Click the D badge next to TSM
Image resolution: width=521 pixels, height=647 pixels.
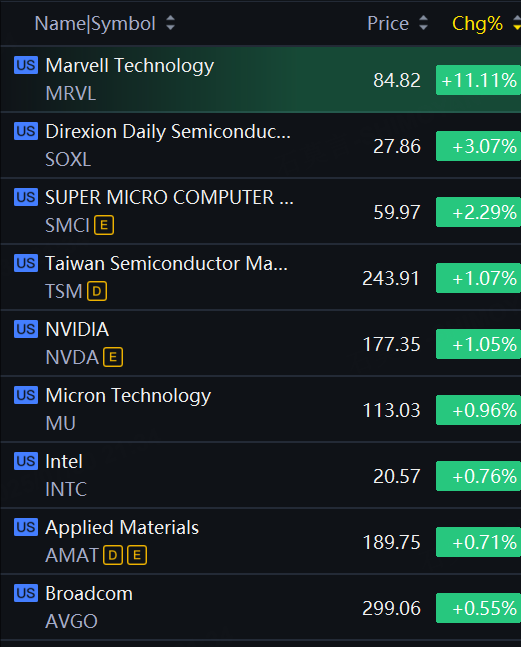(97, 291)
